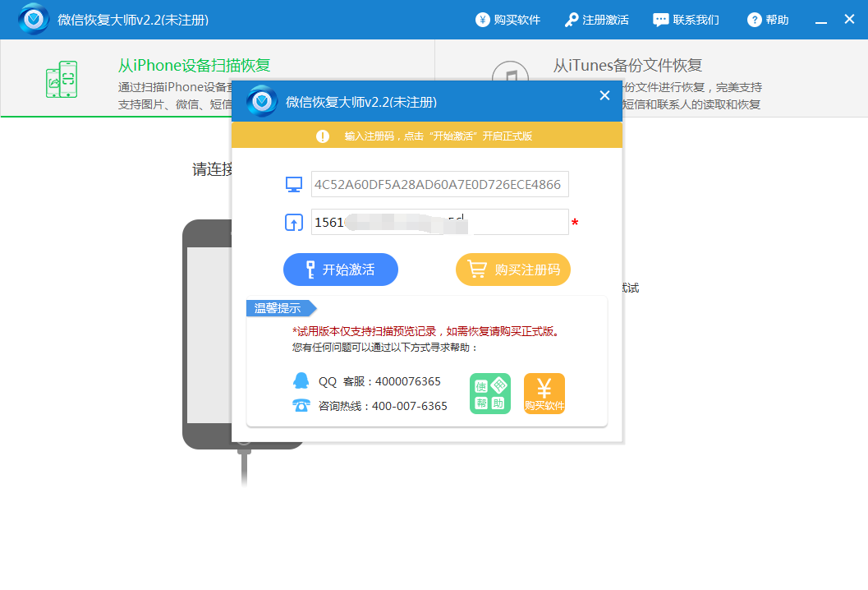Open 注册激活 in the top bar
This screenshot has height=590, width=868.
[x=597, y=20]
